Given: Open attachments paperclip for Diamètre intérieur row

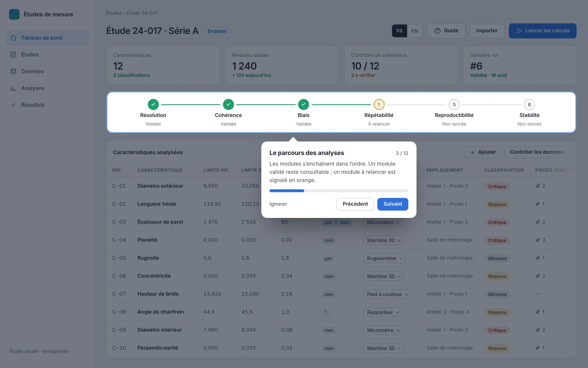Looking at the screenshot, I should coord(538,330).
